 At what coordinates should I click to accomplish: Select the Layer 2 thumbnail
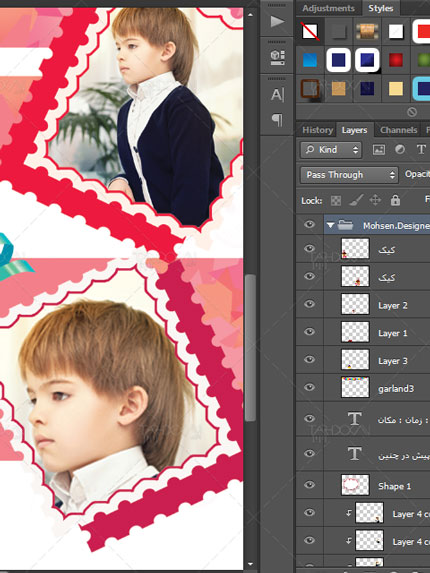click(355, 304)
